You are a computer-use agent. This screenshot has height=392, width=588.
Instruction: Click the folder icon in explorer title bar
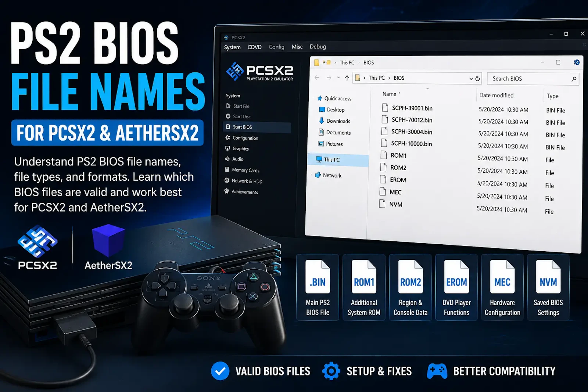316,62
